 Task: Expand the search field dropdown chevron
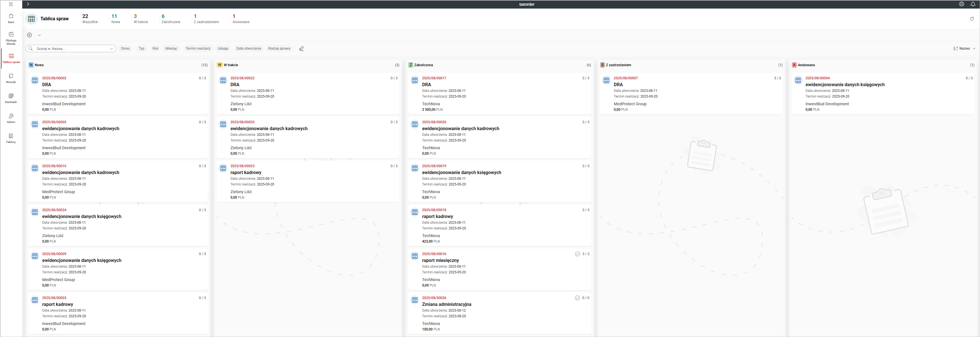pyautogui.click(x=111, y=49)
